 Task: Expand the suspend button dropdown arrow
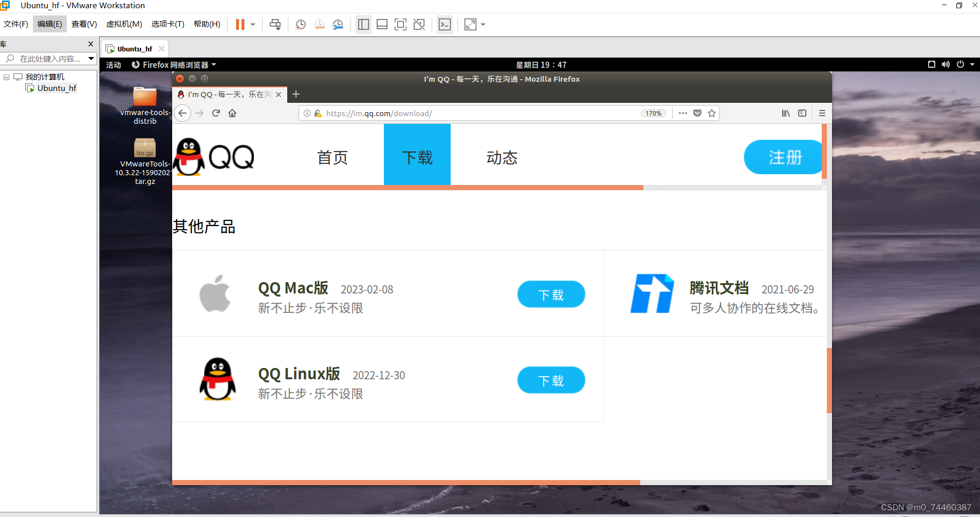(x=252, y=24)
